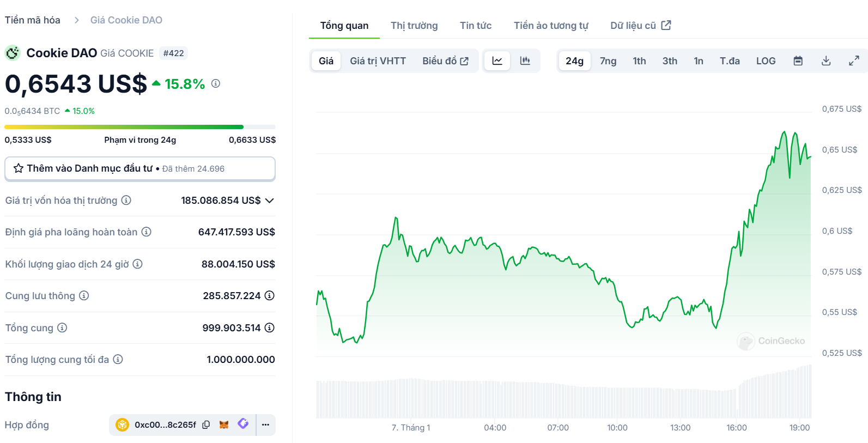
Task: Show info icon beside Tổng cung label
Action: click(x=62, y=327)
